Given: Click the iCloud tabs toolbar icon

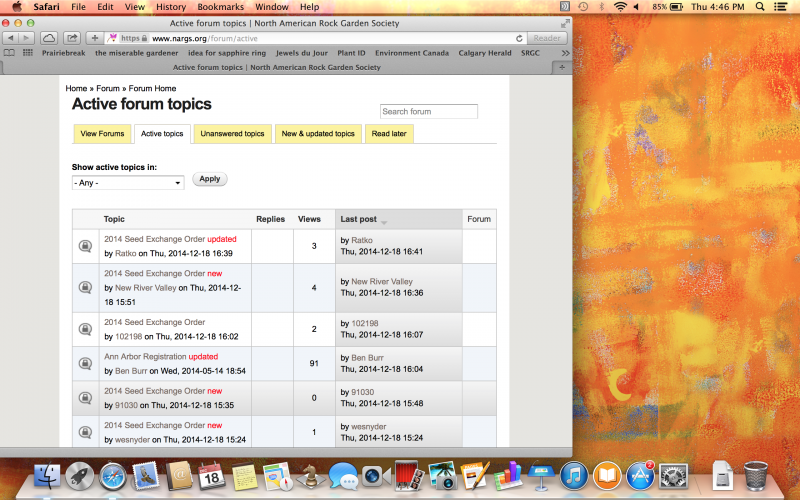Looking at the screenshot, I should click(49, 38).
